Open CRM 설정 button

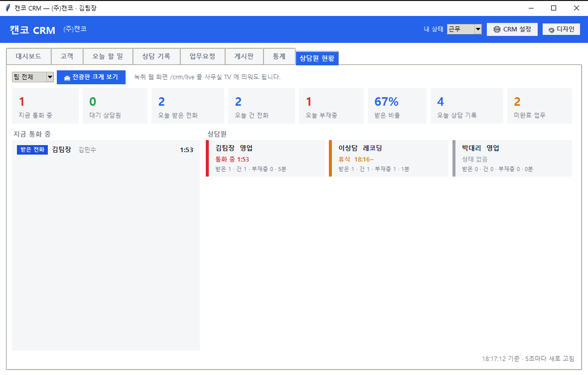(512, 29)
